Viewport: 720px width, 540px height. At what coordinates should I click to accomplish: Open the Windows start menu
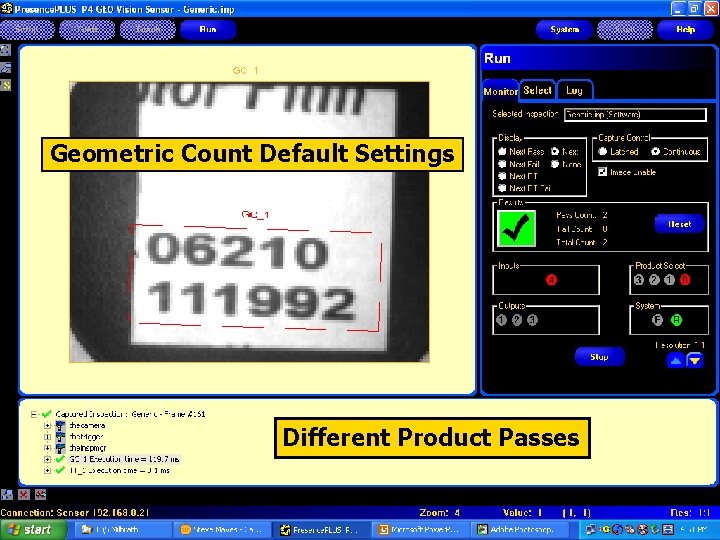pos(33,530)
